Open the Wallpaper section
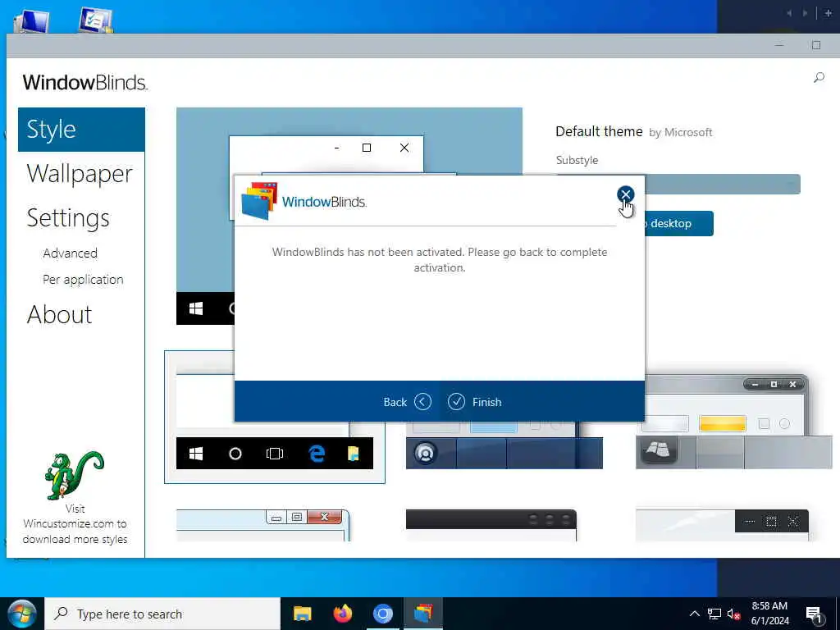The height and width of the screenshot is (630, 840). click(x=80, y=174)
